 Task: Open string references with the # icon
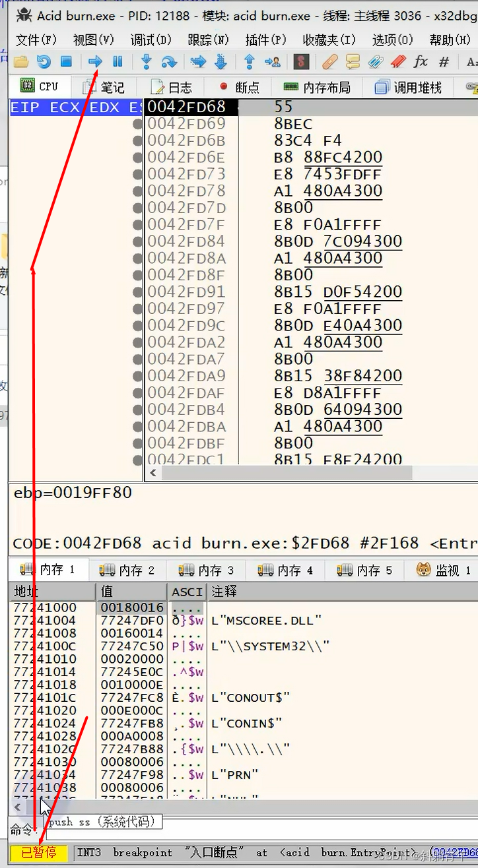pyautogui.click(x=444, y=62)
